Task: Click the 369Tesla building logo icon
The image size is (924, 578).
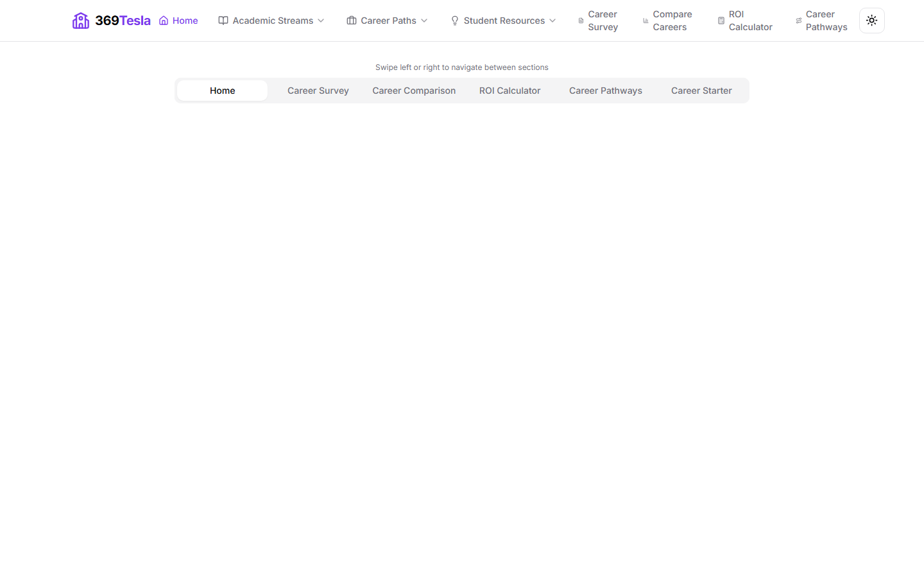Action: (81, 21)
